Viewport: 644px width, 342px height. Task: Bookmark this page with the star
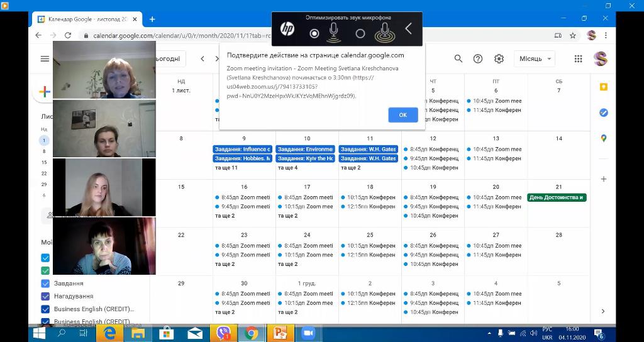573,36
